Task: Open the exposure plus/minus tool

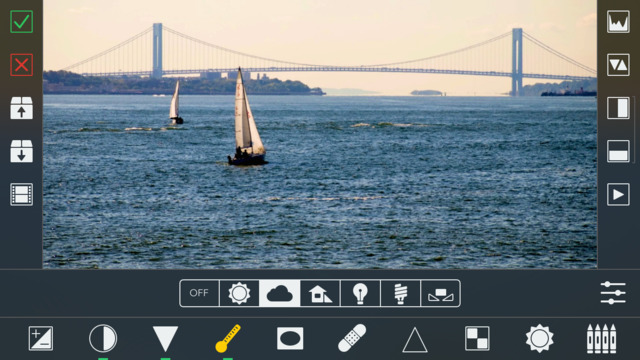Action: 41,338
